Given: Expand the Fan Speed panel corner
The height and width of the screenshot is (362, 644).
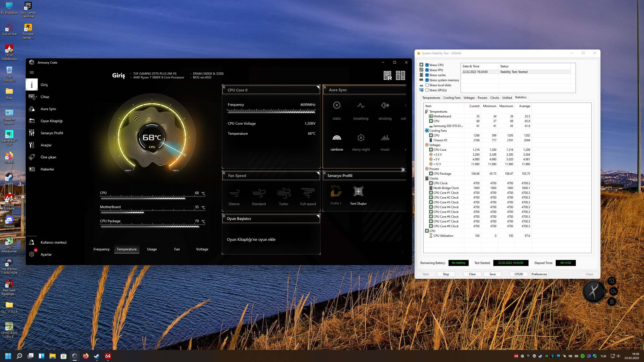Looking at the screenshot, I should pos(318,173).
